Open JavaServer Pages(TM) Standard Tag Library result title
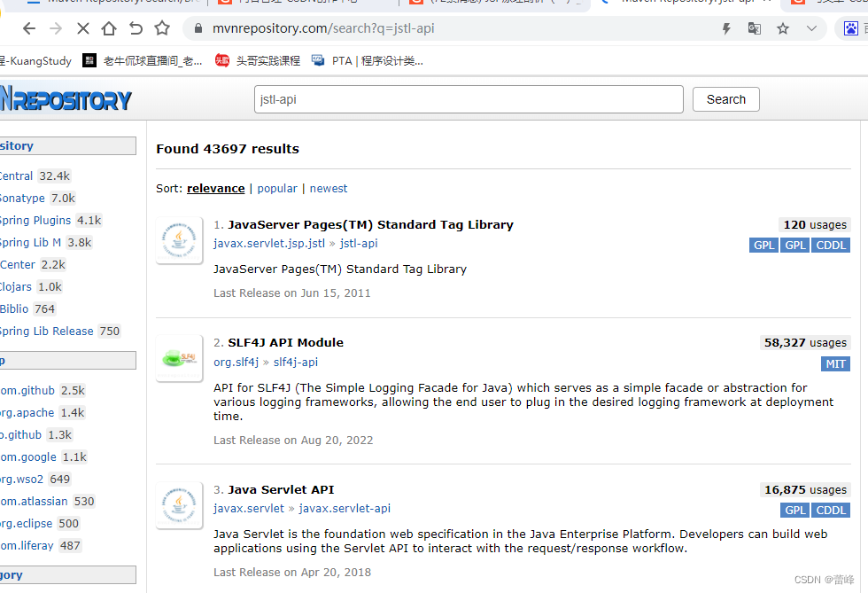The width and height of the screenshot is (868, 593). tap(371, 224)
